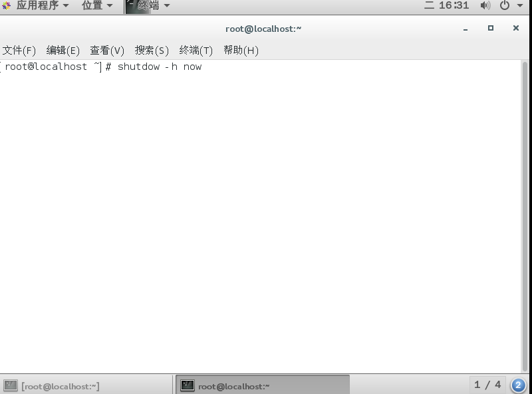Open the 终端(T) menu
This screenshot has width=532, height=394.
point(196,51)
